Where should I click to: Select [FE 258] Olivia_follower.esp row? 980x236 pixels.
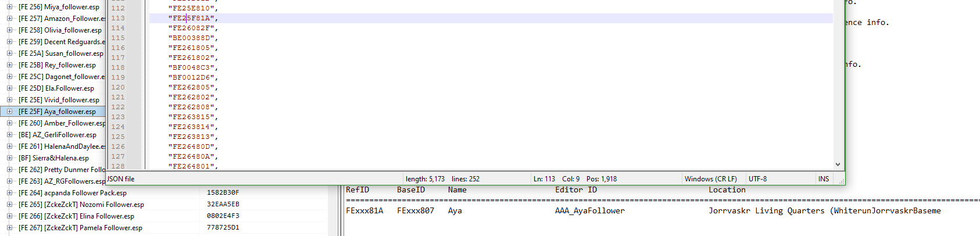pyautogui.click(x=60, y=30)
